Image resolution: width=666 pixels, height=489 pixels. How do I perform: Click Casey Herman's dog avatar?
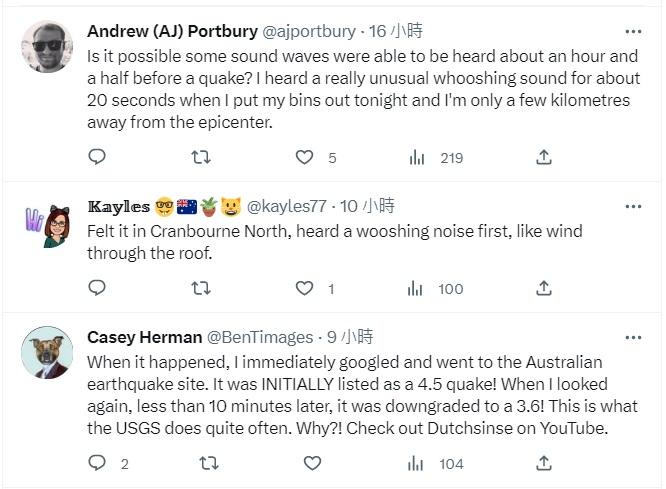coord(47,353)
